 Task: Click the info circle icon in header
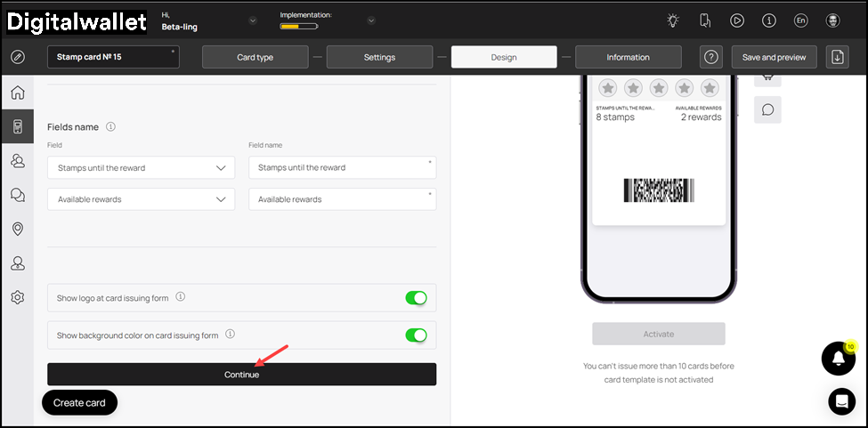coord(769,21)
